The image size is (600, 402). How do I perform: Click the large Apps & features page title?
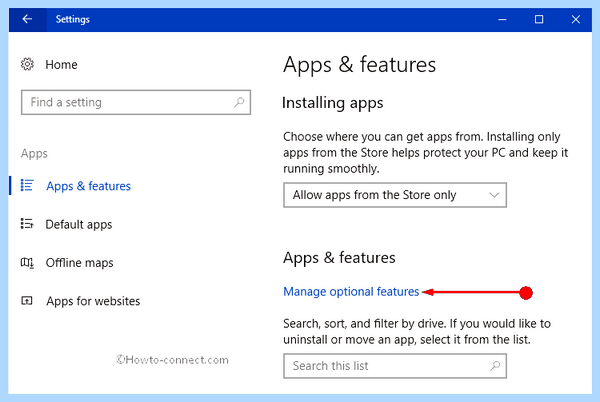(x=359, y=65)
